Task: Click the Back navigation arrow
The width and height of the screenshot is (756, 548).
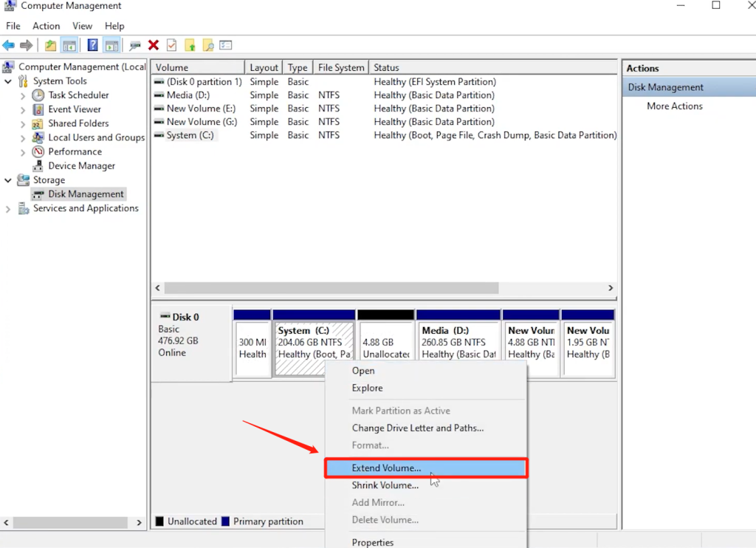Action: point(9,44)
